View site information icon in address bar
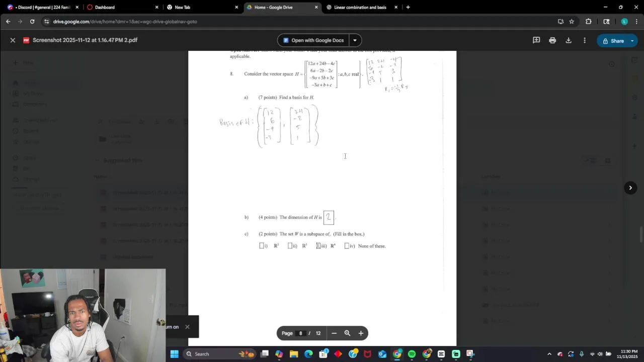This screenshot has width=644, height=362. [47, 22]
